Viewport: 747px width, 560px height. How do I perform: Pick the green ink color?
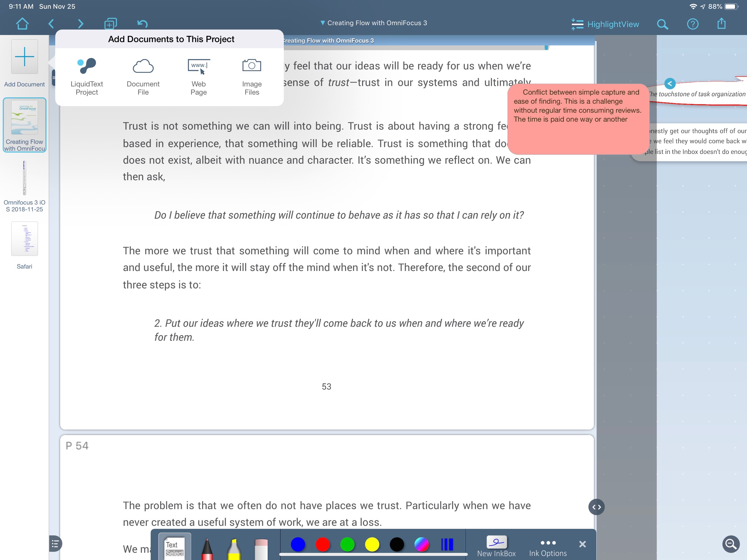point(347,544)
